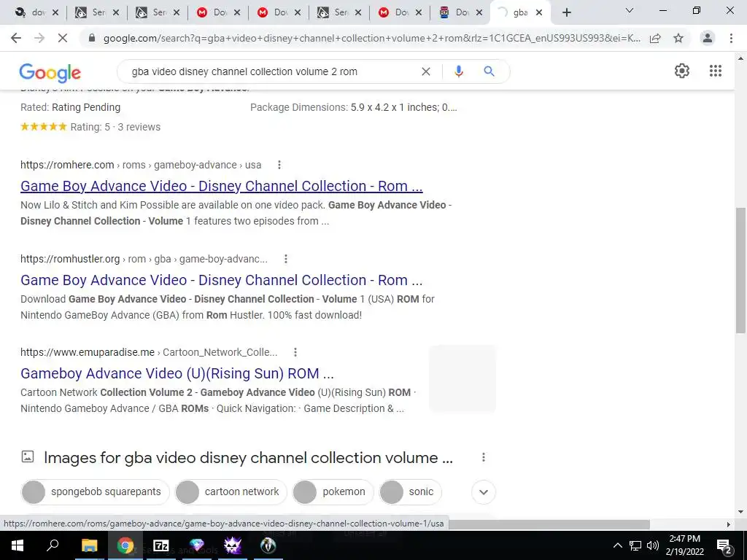Screen dimensions: 747x560
Task: Click the romhere.com URL breadcrumb
Action: (141, 165)
